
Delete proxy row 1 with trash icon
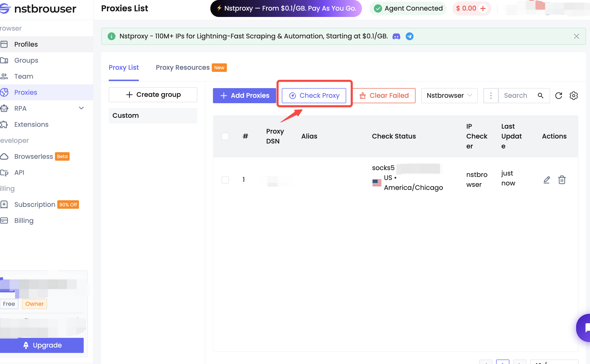click(x=562, y=180)
